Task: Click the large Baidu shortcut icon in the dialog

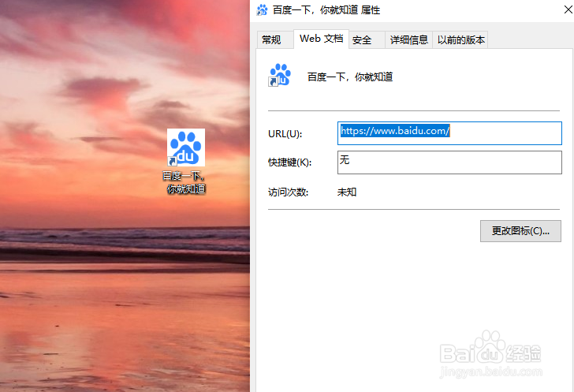Action: click(x=280, y=75)
